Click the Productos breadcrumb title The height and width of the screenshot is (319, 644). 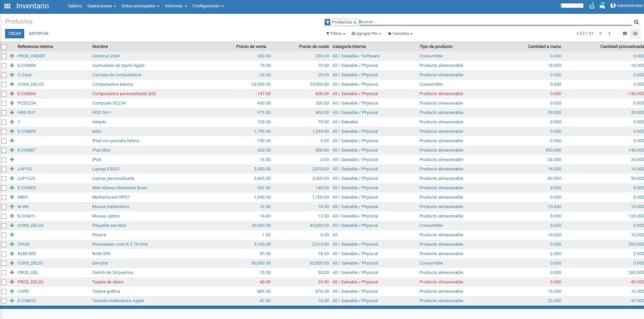click(19, 22)
